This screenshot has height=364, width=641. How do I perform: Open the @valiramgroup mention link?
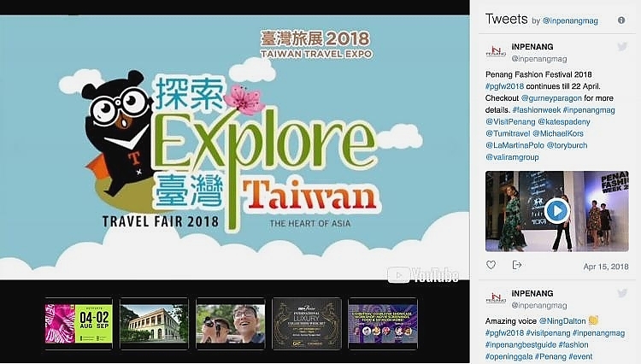tap(512, 157)
